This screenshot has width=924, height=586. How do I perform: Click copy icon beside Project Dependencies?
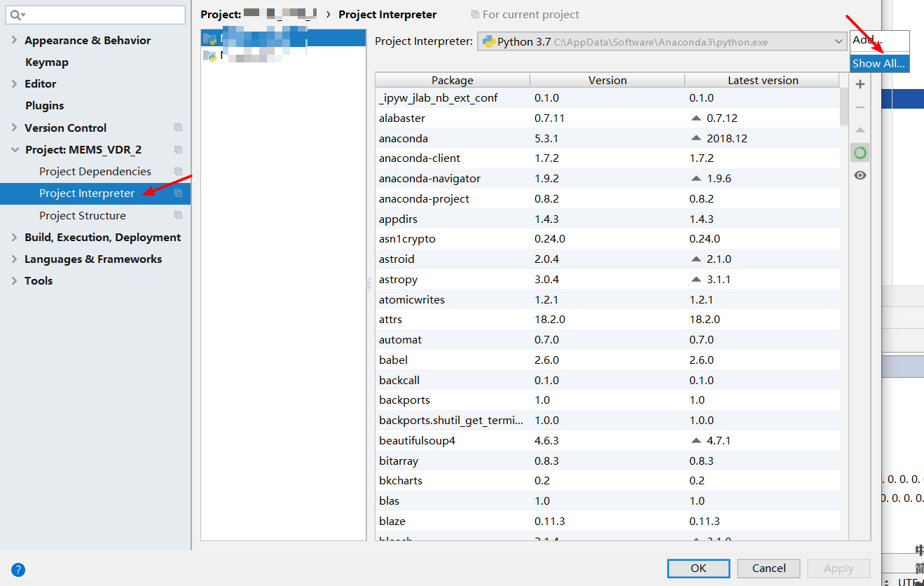coord(178,171)
